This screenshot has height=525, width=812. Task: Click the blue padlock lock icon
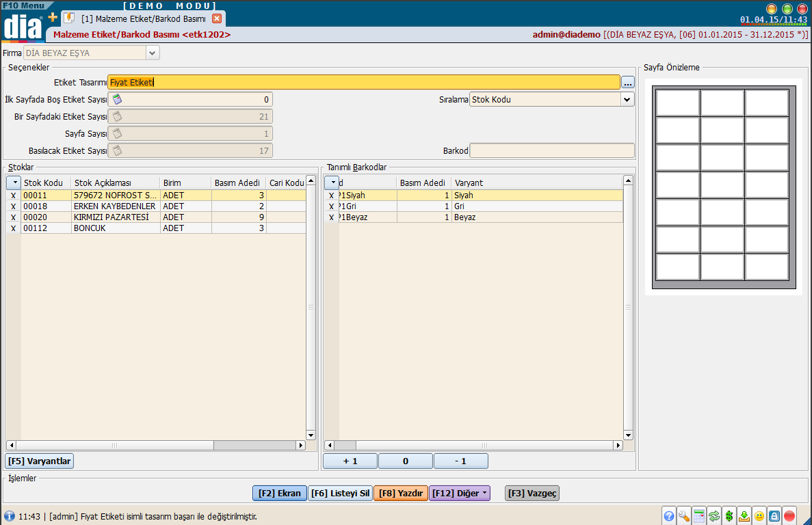coord(774,515)
